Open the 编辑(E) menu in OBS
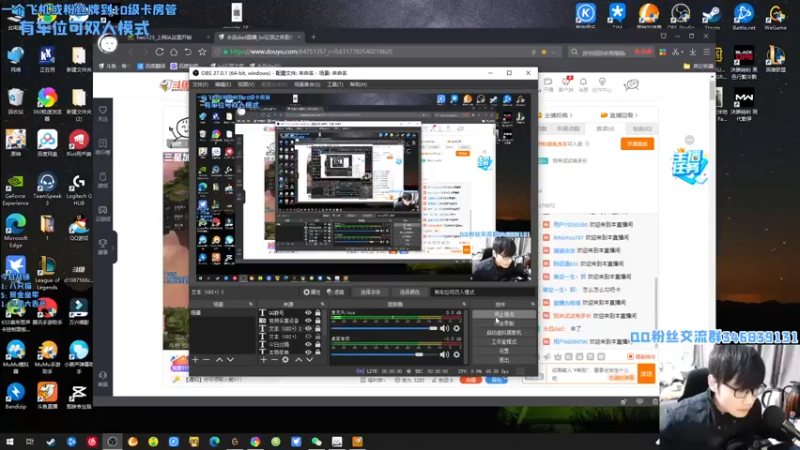 222,84
